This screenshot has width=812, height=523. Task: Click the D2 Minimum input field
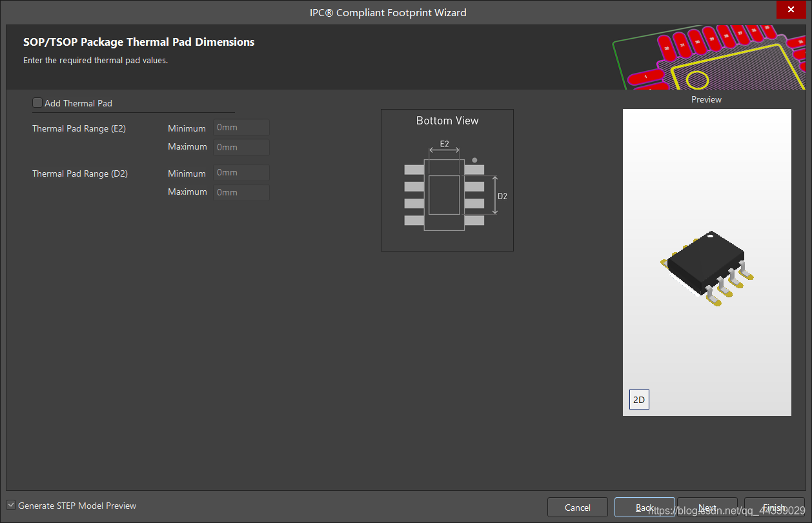241,173
